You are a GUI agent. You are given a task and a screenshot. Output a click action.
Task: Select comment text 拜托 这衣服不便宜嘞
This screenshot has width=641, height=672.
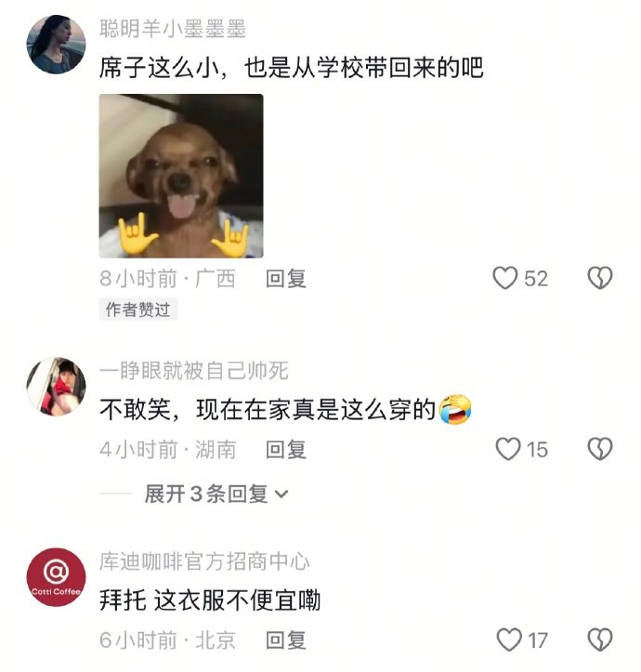(210, 600)
